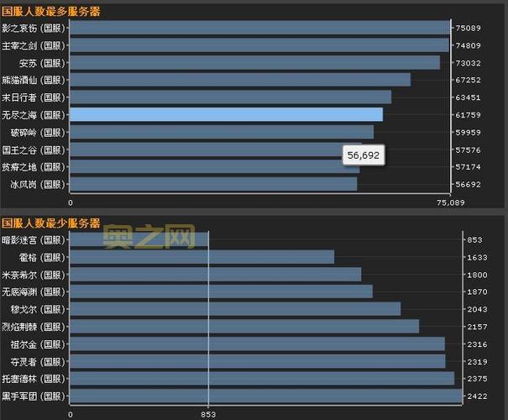
Task: Select the 冰风岗 (国服) bar
Action: (213, 184)
